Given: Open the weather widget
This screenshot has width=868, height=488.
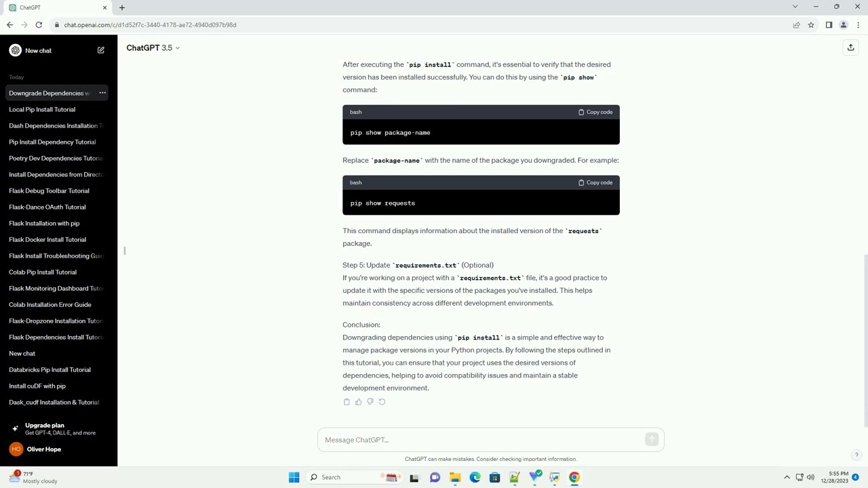Looking at the screenshot, I should (x=33, y=477).
